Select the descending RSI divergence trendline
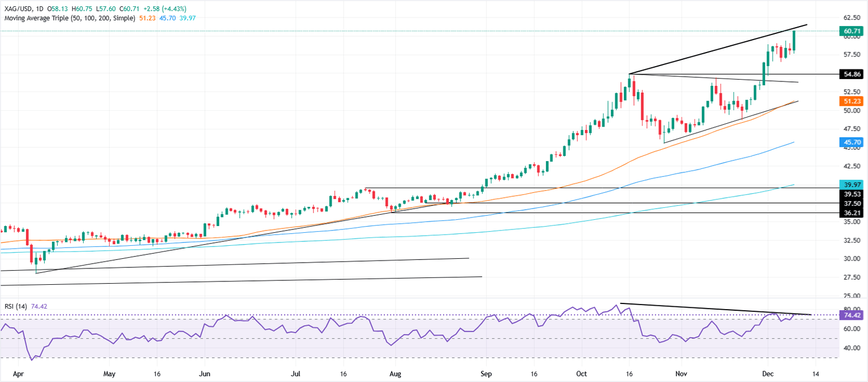 pos(716,309)
